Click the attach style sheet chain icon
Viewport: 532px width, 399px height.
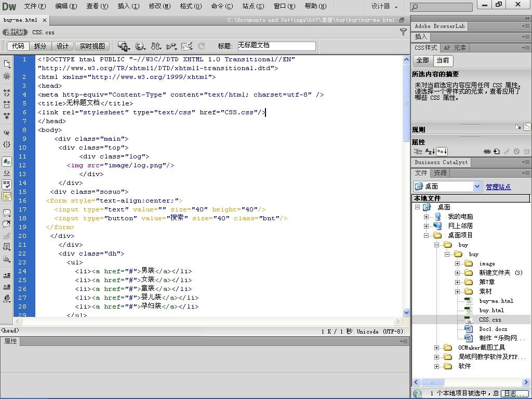pos(487,152)
